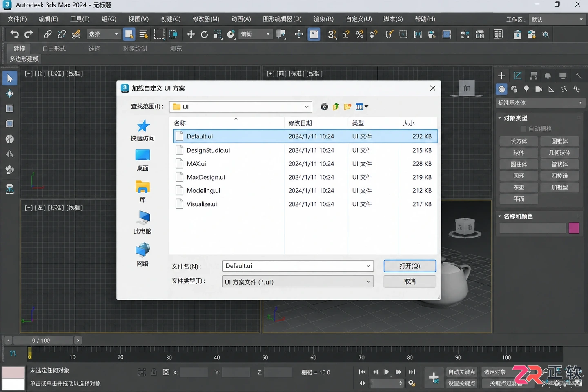Select the Lights category bulb icon

[526, 89]
